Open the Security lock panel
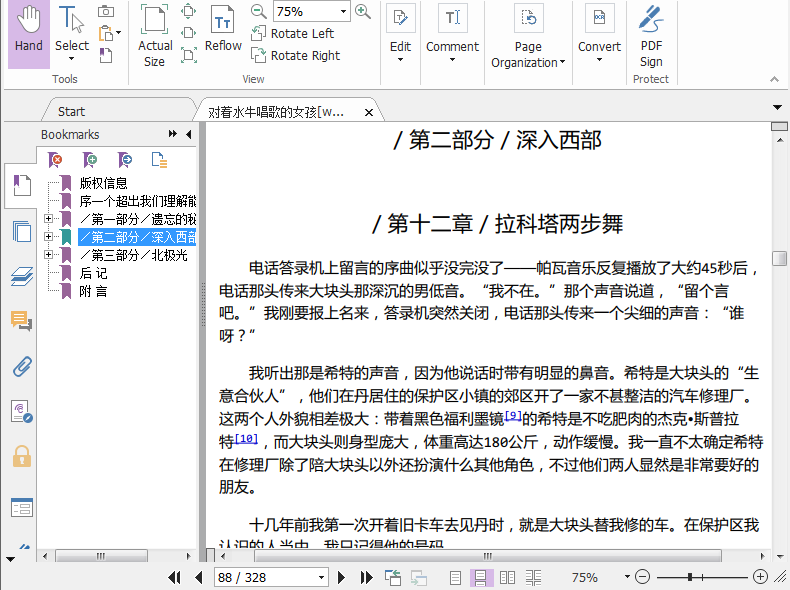 pos(21,457)
